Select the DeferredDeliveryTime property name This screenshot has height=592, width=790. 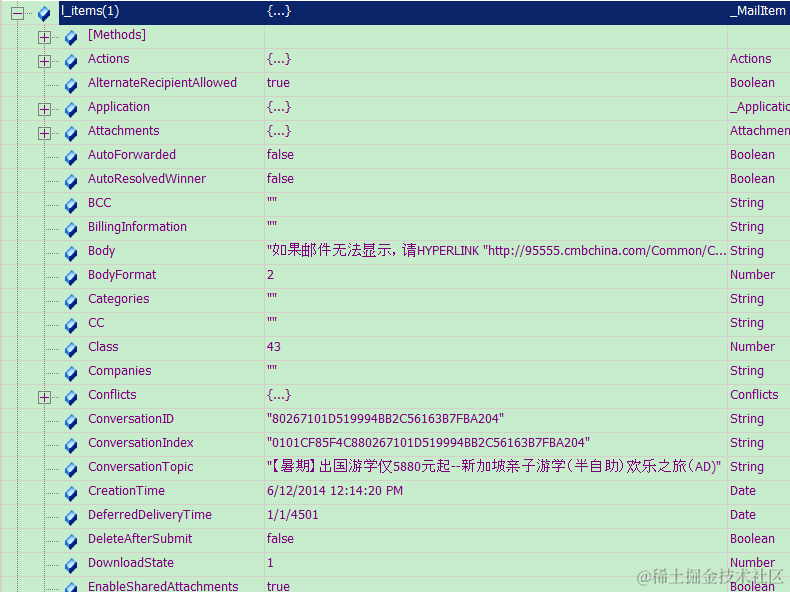tap(150, 515)
